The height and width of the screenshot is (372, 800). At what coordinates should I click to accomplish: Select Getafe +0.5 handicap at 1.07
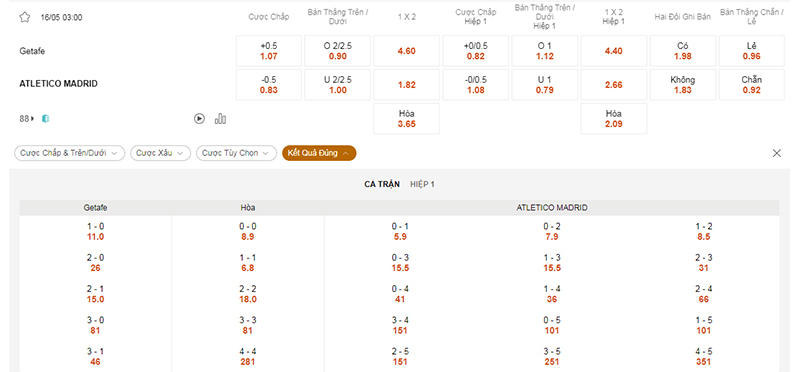(x=269, y=51)
